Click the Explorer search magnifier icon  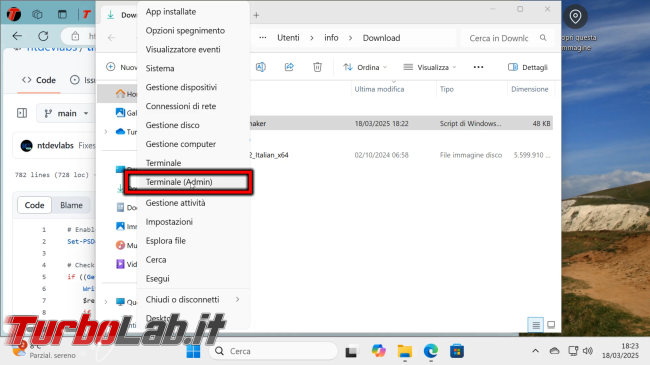(x=543, y=38)
